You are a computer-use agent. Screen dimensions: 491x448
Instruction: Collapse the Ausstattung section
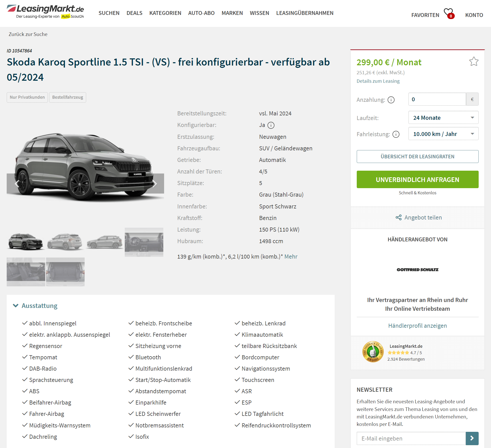(x=35, y=306)
